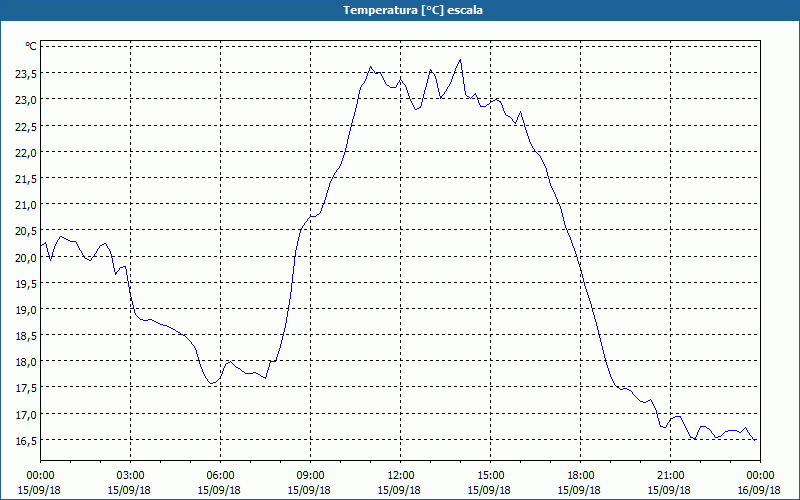Select the 20,0 y-axis label
Screen dimensions: 800x500
point(26,258)
